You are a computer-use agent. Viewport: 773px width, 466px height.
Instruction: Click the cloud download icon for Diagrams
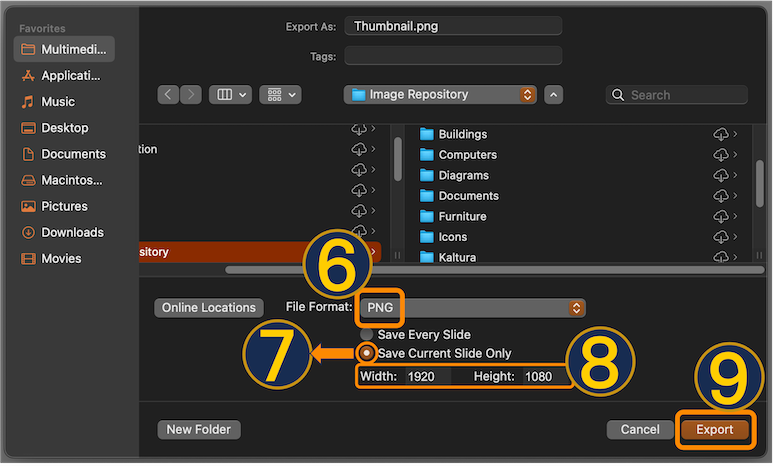pos(721,176)
